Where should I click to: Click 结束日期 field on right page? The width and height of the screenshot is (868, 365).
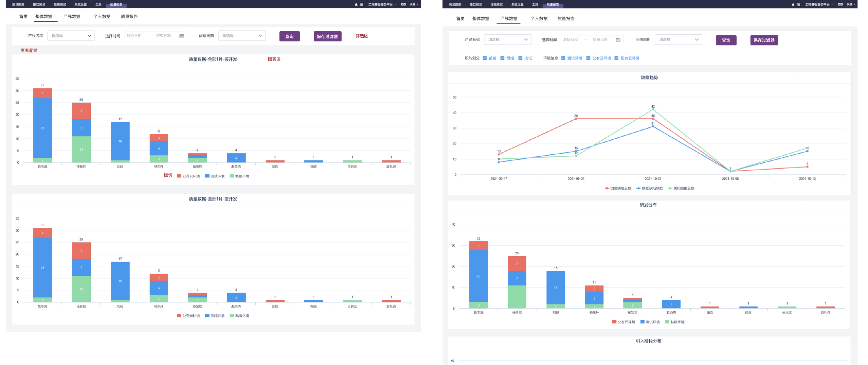[x=600, y=39]
